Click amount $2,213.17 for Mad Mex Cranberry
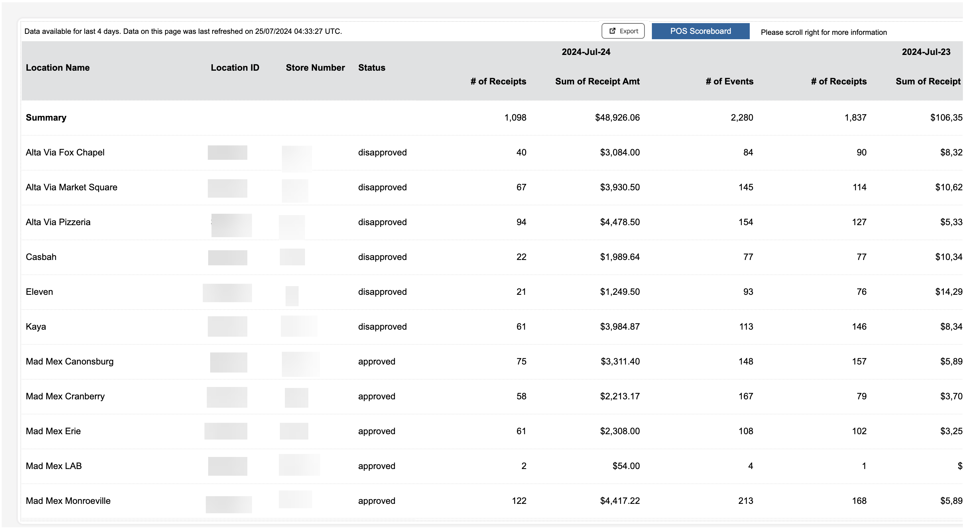The width and height of the screenshot is (980, 531). (x=620, y=396)
